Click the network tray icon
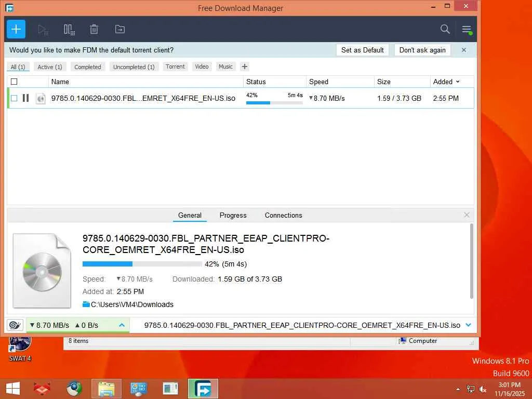532x399 pixels. coord(471,389)
